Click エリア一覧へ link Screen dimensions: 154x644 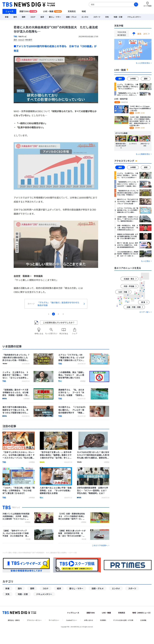pos(145,312)
